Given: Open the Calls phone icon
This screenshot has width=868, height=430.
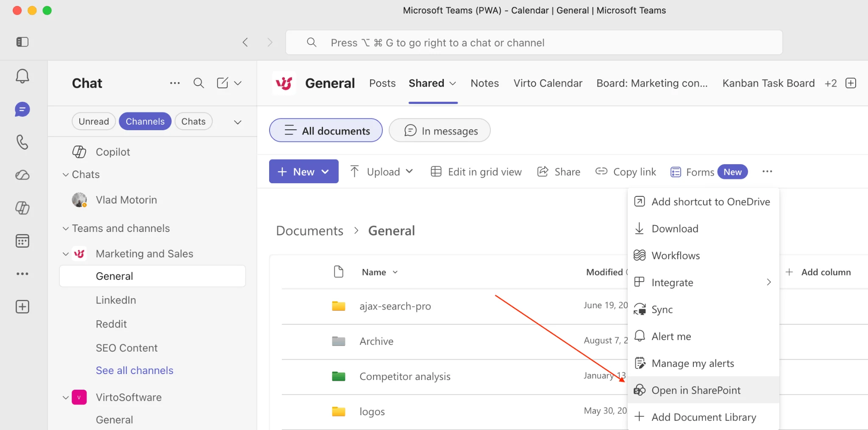Looking at the screenshot, I should [22, 142].
